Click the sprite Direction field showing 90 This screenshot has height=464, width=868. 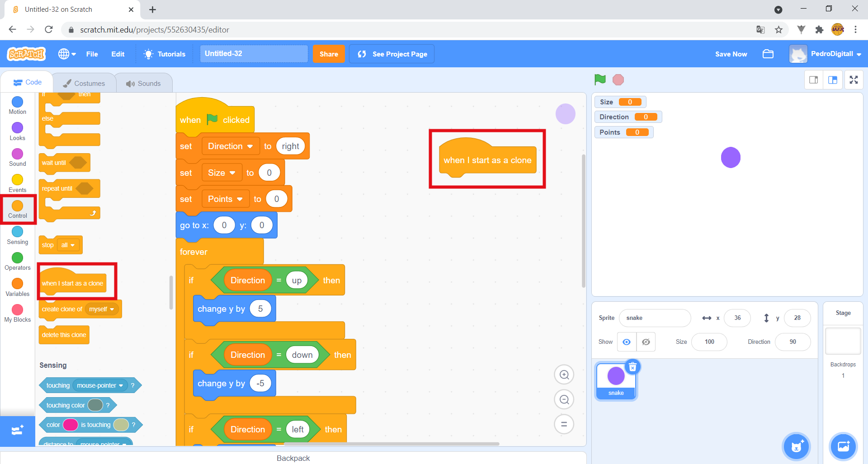(x=793, y=342)
